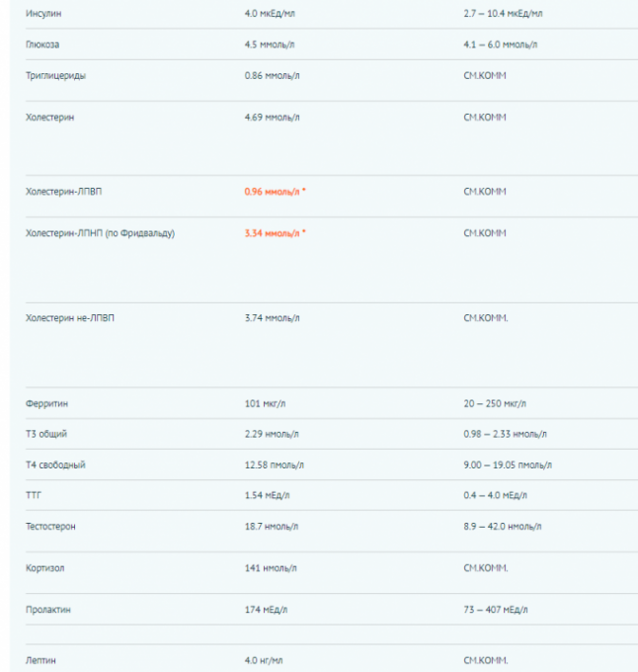Select the Т4 свободный label
Image resolution: width=638 pixels, height=672 pixels.
[55, 464]
